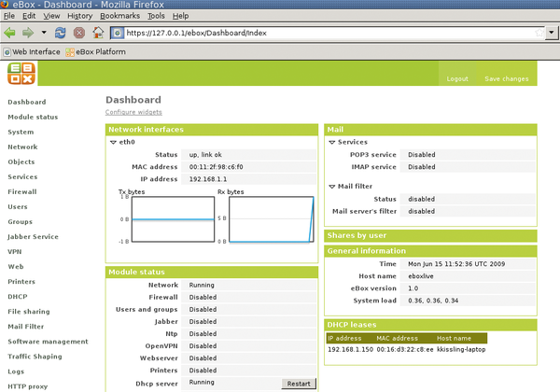Collapse the eth0 interface section
This screenshot has width=560, height=392.
(x=113, y=143)
